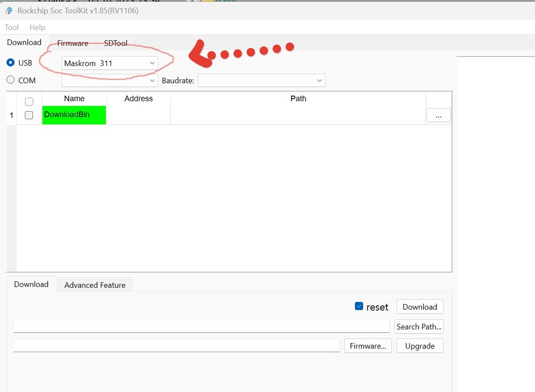Screen dimensions: 535x392
Task: Switch to the top Download tab
Action: point(25,42)
